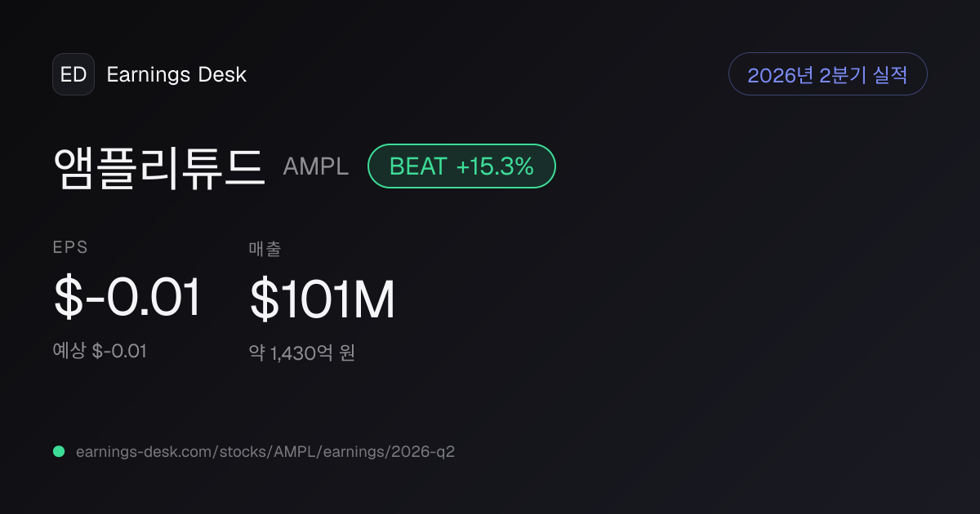Click the large $-0.01 EPS value

click(127, 298)
